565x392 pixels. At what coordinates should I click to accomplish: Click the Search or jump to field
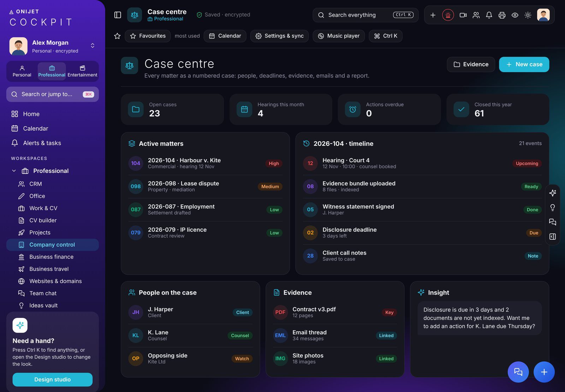click(x=53, y=94)
